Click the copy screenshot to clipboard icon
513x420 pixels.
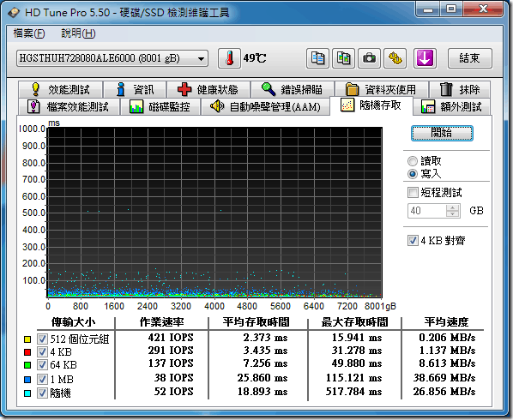click(x=343, y=58)
